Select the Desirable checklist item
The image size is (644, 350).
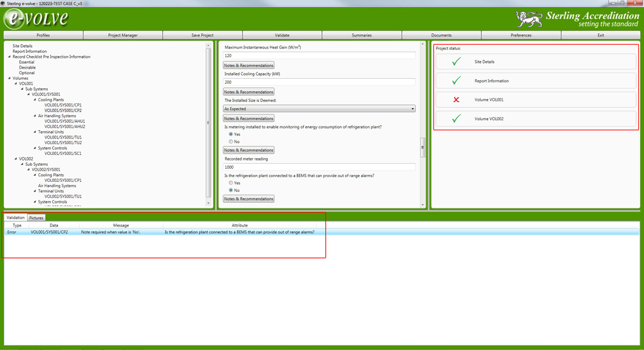[27, 67]
